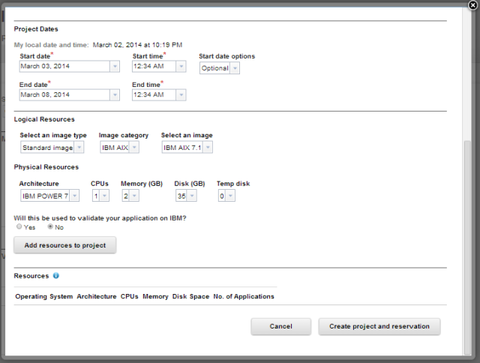This screenshot has width=480, height=363.
Task: Click the Logical Resources section heading
Action: click(x=44, y=119)
